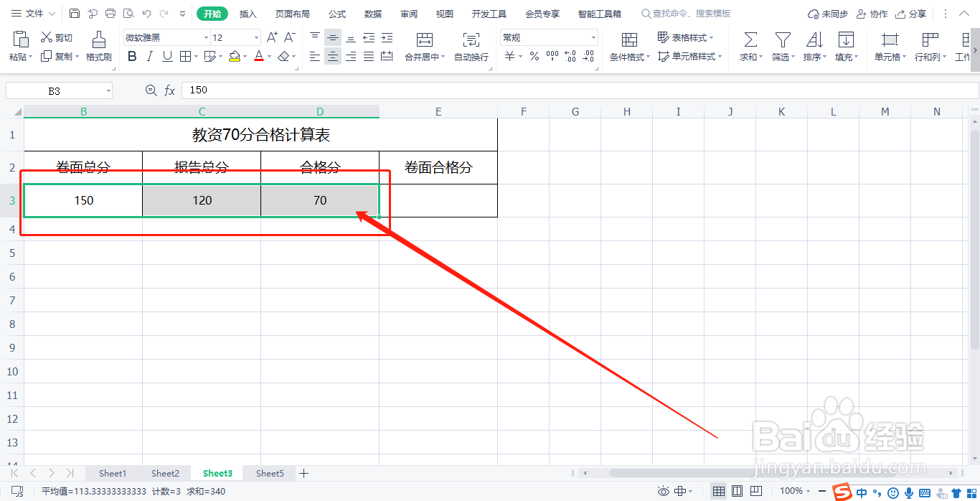
Task: Select the 求和 (AutoSum) icon
Action: [x=749, y=43]
